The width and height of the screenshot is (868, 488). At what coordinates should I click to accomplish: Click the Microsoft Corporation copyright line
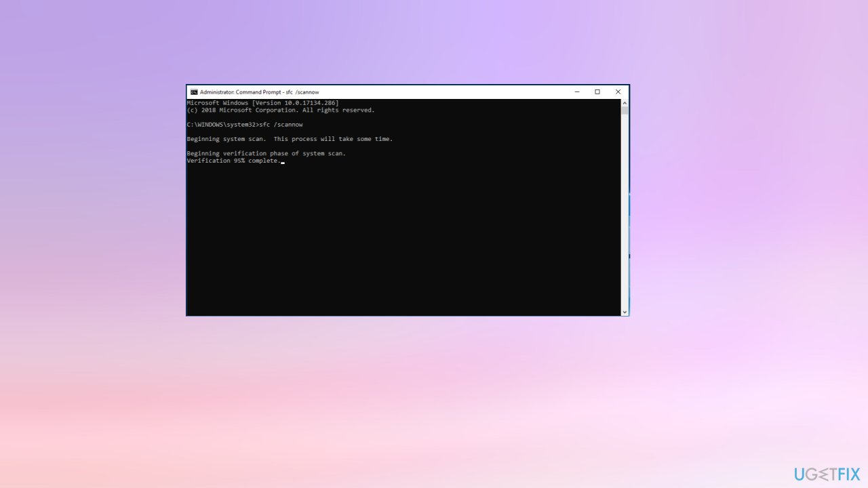(x=280, y=110)
